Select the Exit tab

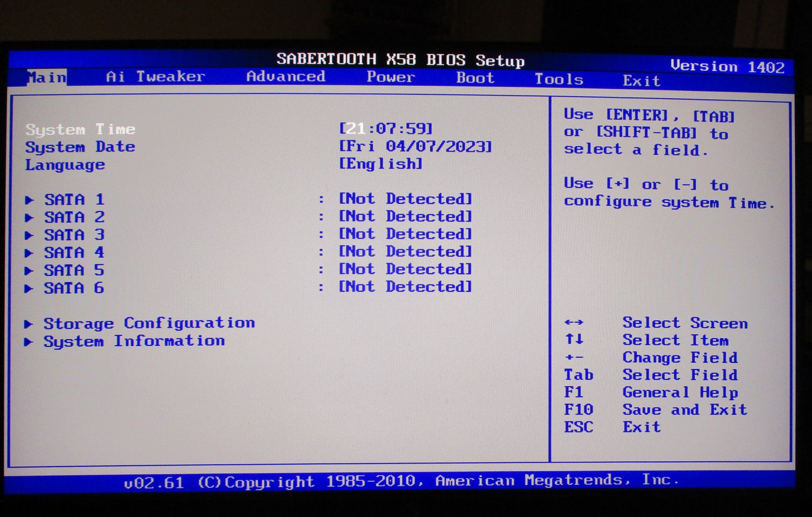(x=642, y=81)
